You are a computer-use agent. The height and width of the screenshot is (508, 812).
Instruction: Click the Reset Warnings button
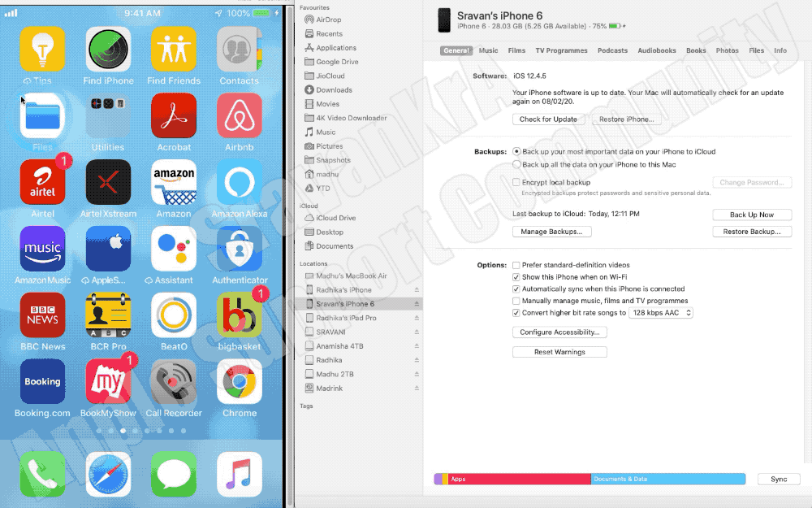coord(559,352)
